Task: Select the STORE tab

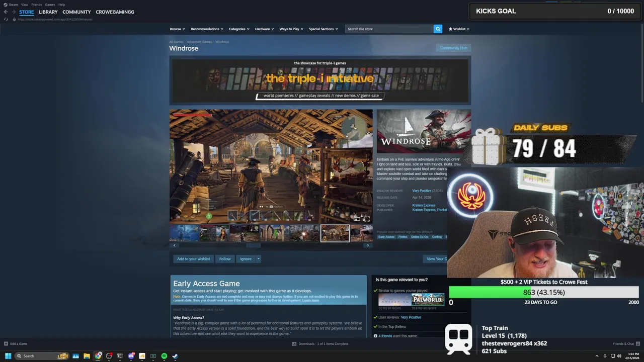Action: click(27, 12)
